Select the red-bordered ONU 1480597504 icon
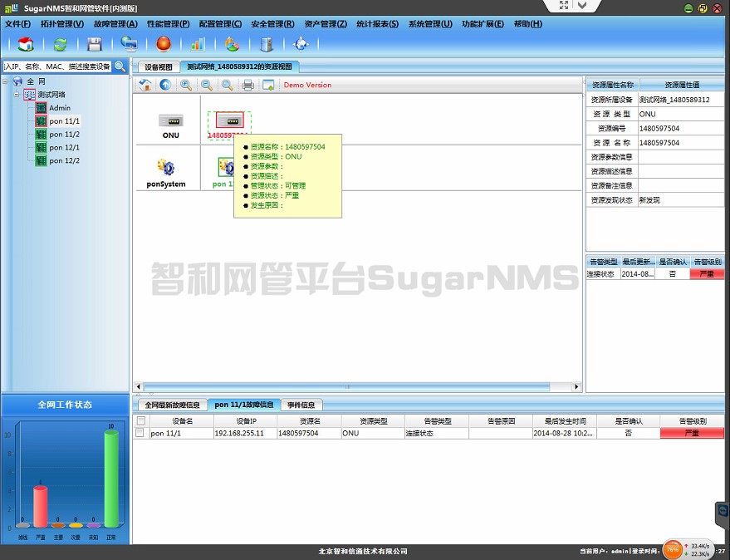This screenshot has height=560, width=730. (229, 120)
